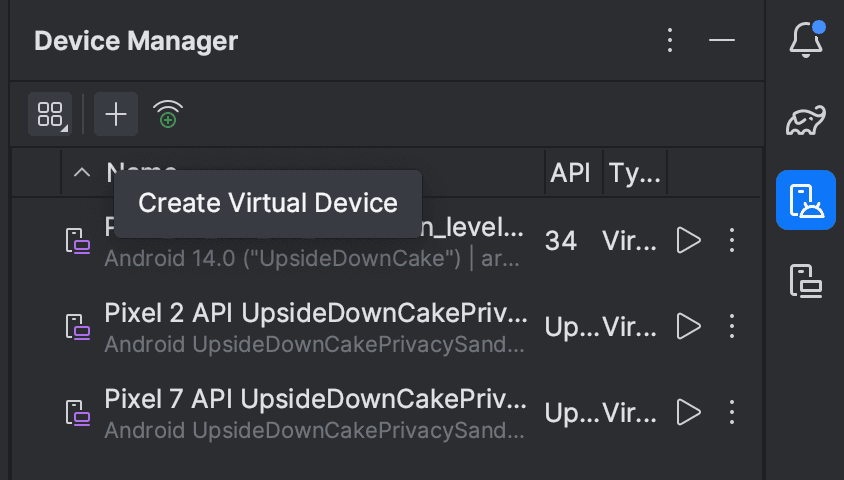Hide the Device Manager panel
This screenshot has width=844, height=480.
click(722, 40)
